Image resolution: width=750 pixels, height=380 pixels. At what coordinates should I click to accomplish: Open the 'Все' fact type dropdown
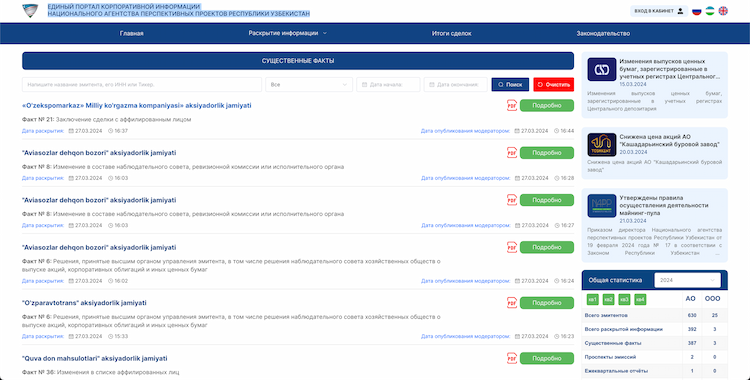tap(309, 85)
